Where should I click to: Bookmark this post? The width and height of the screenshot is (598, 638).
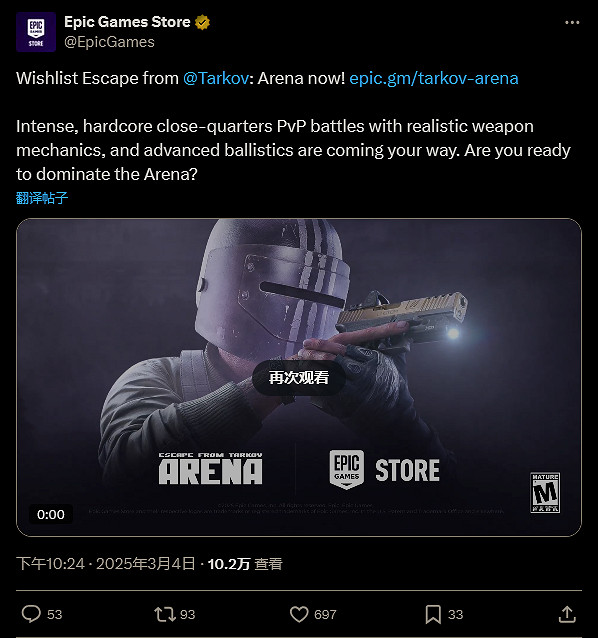click(x=433, y=614)
